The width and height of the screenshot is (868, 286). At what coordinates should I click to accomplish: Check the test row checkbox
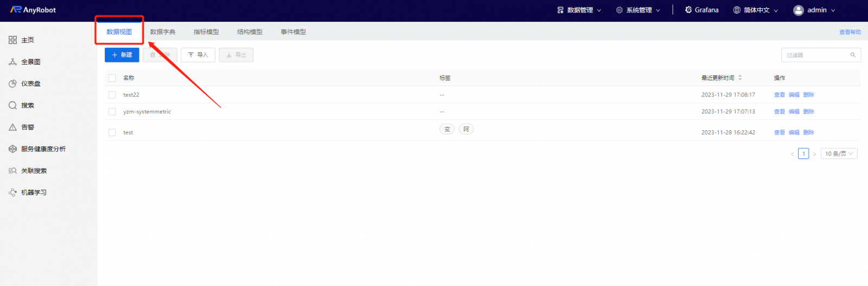112,132
